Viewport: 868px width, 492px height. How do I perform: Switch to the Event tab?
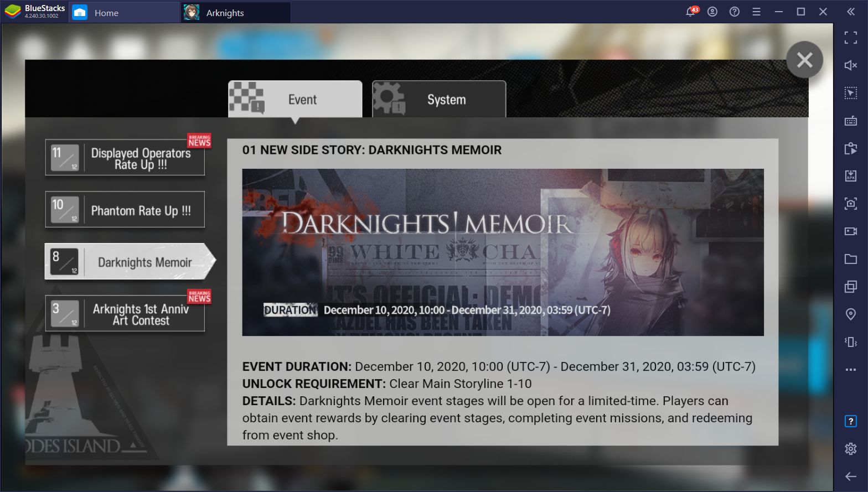(x=295, y=99)
